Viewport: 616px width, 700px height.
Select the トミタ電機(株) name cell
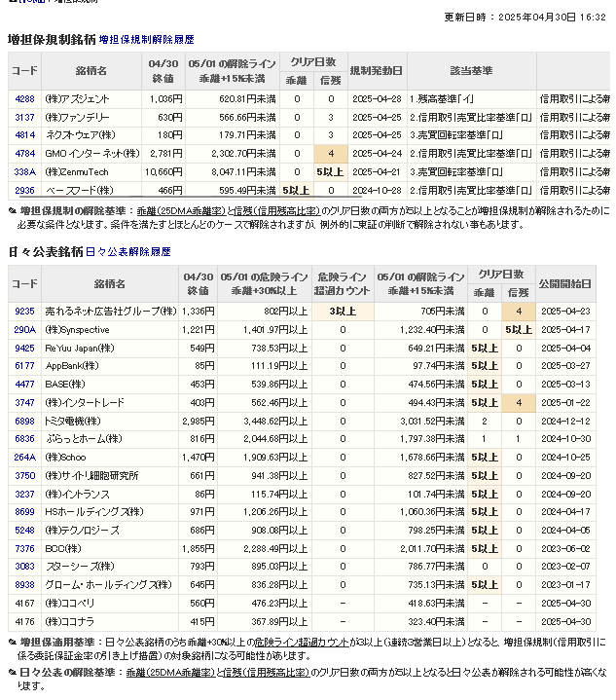(x=110, y=422)
